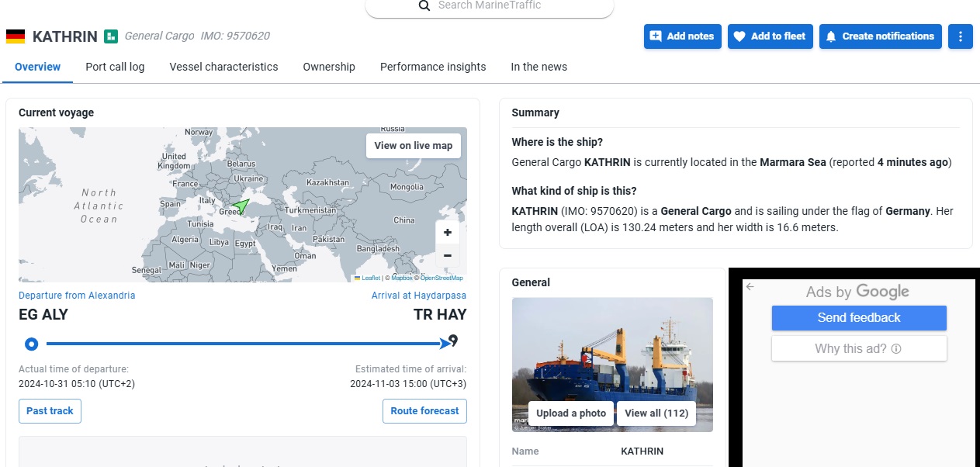Switch to the Port call log tab
The height and width of the screenshot is (467, 980).
pos(115,67)
